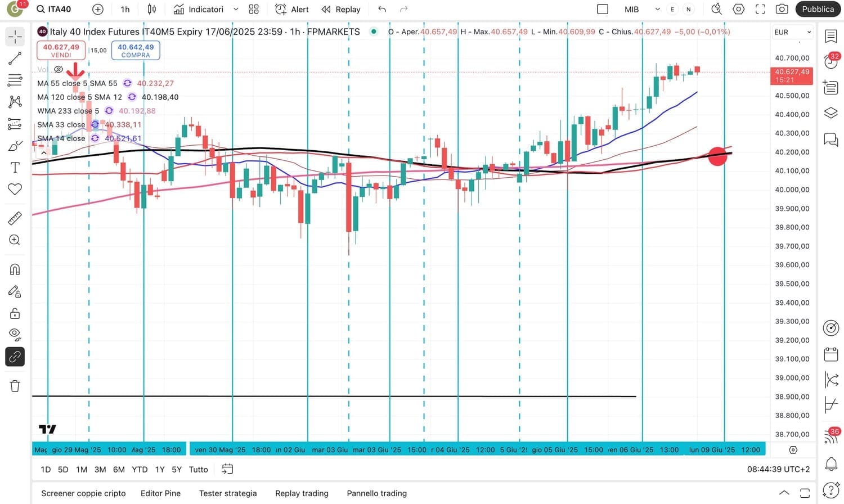The image size is (844, 504).
Task: Open chart settings hexagon icon
Action: (739, 9)
